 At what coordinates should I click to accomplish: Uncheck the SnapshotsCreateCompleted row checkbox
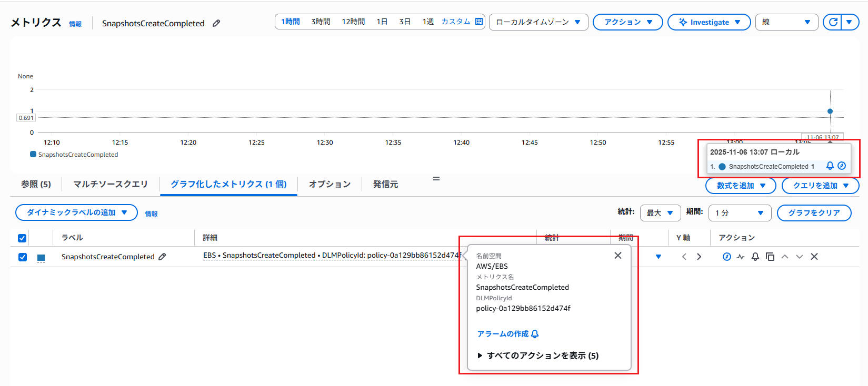point(22,257)
